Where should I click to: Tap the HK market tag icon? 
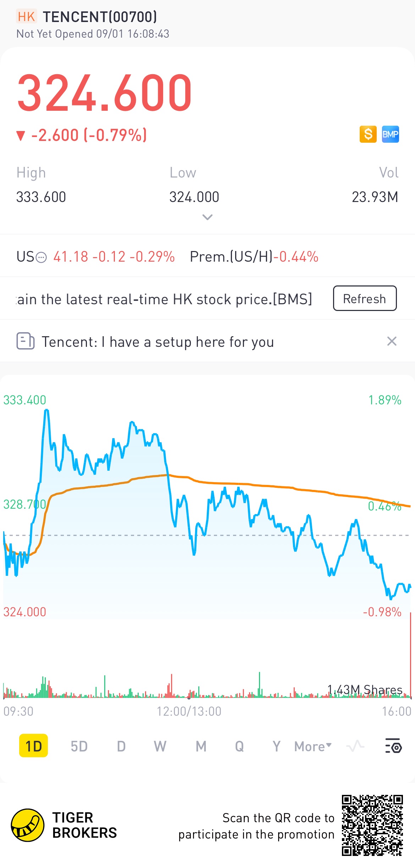[x=26, y=17]
